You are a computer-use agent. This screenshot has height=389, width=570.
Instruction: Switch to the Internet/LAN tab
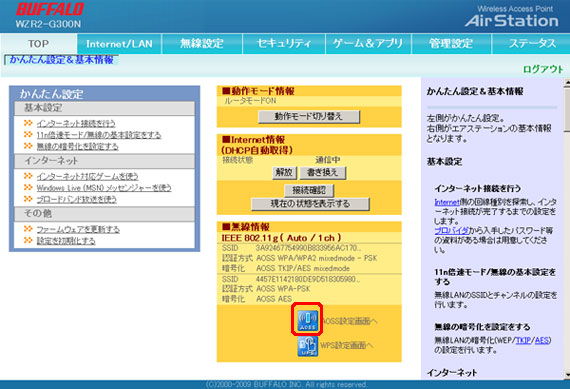119,44
